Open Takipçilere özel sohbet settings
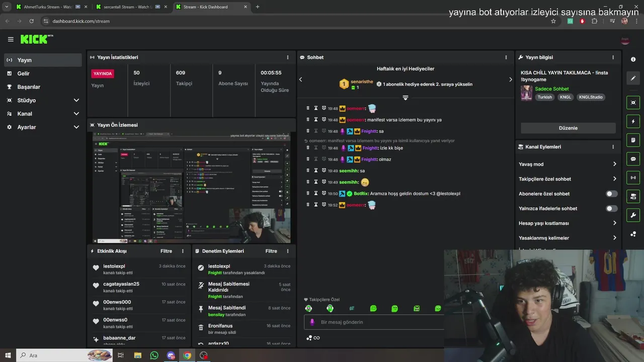This screenshot has width=644, height=362. (568, 179)
